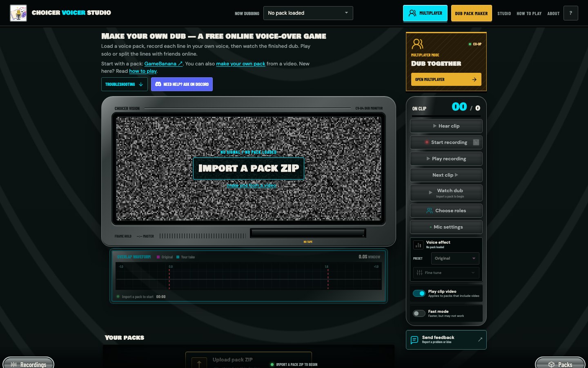Open How to Play navigation item
Viewport: 588px width, 368px height.
pyautogui.click(x=529, y=13)
